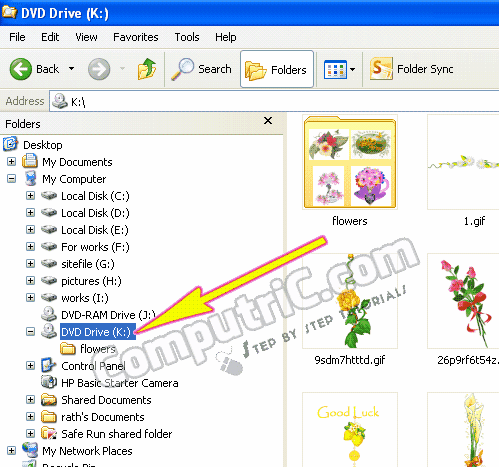This screenshot has height=467, width=499.
Task: Expand the sitefile (G:) node
Action: tap(30, 264)
